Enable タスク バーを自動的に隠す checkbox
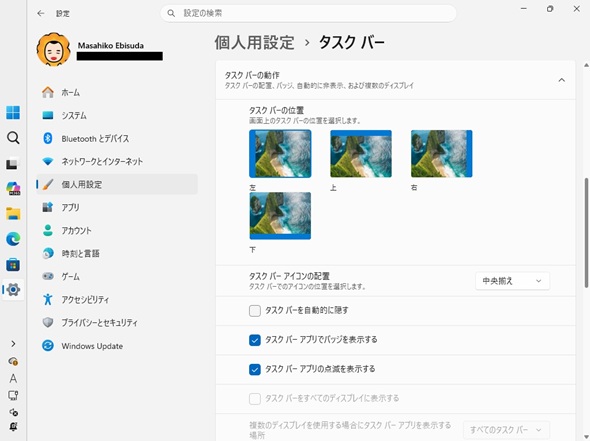Screen dimensions: 590x441 [255, 311]
